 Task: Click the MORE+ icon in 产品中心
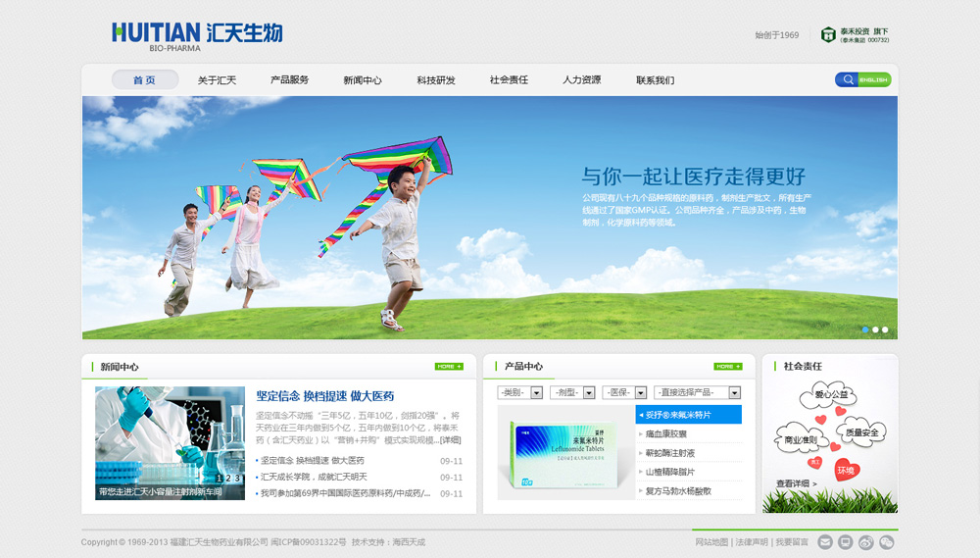pyautogui.click(x=728, y=367)
